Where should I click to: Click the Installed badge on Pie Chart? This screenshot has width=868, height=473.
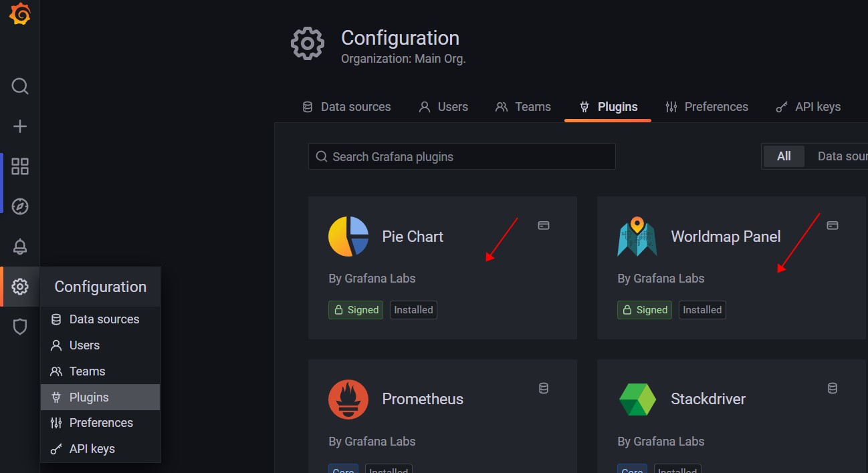tap(413, 310)
